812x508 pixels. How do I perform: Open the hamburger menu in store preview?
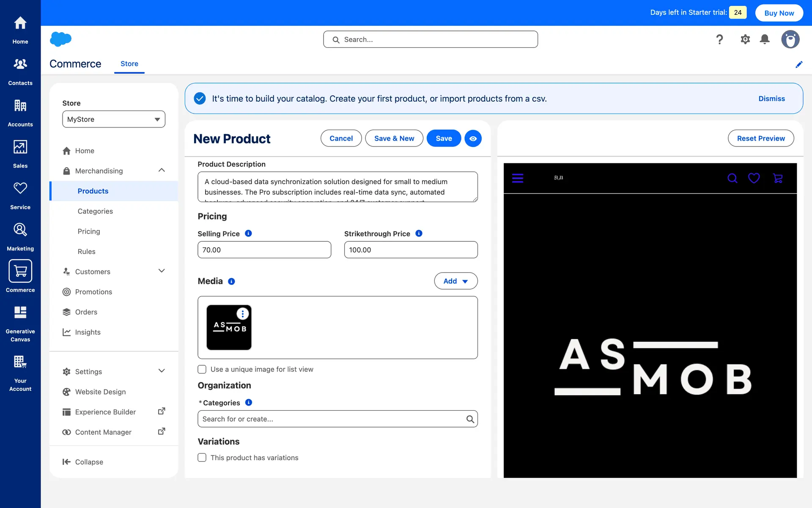click(518, 178)
